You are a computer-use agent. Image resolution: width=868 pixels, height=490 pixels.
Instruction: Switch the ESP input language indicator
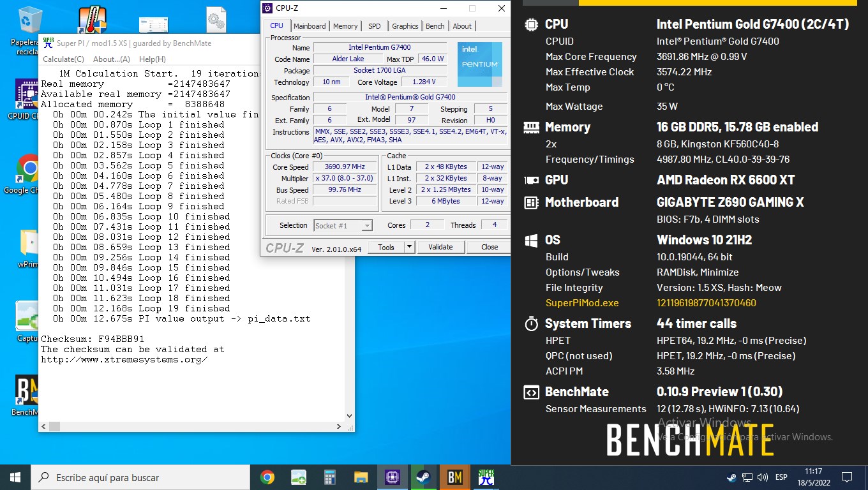[x=781, y=477]
